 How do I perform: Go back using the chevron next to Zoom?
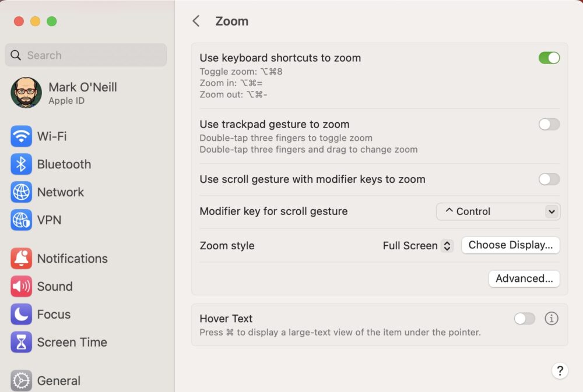click(196, 20)
